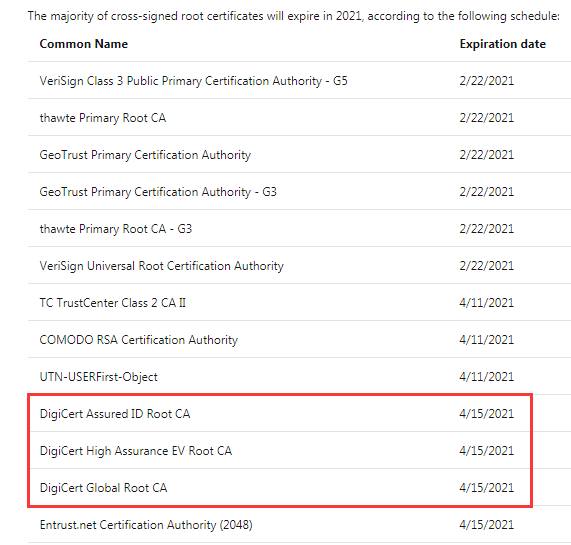The height and width of the screenshot is (545, 571).
Task: Click expiration date of VeriSign G5 row
Action: [x=487, y=81]
